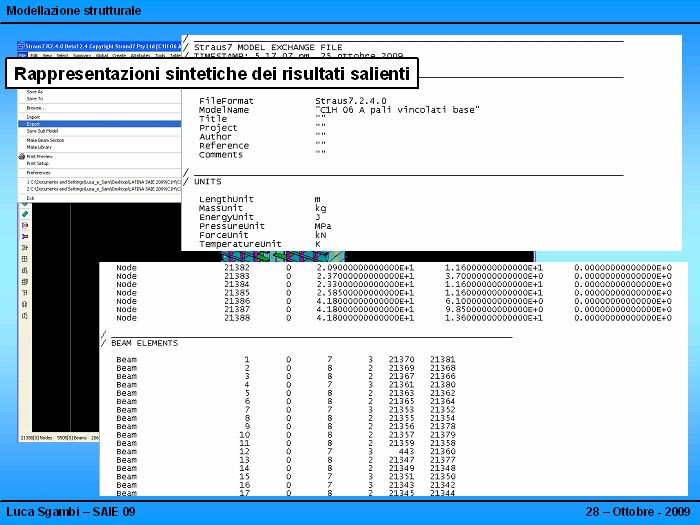Open Print Preview via its printer icon
The width and height of the screenshot is (700, 525).
click(23, 156)
